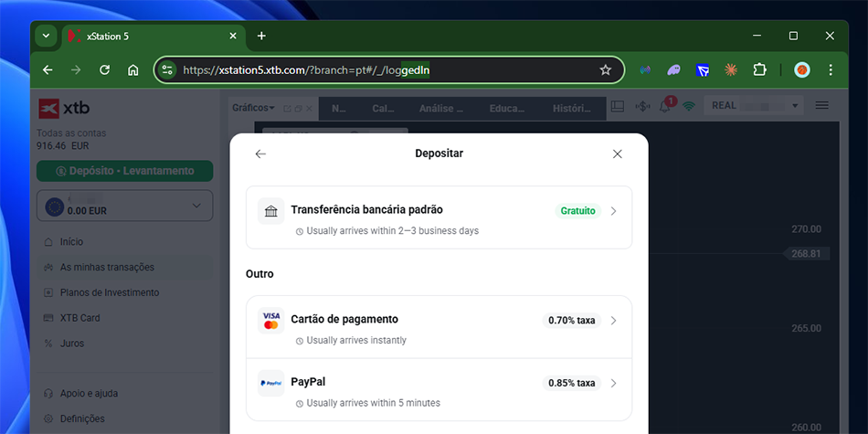Click the 0.85% taxa badge
The image size is (868, 434).
point(572,383)
